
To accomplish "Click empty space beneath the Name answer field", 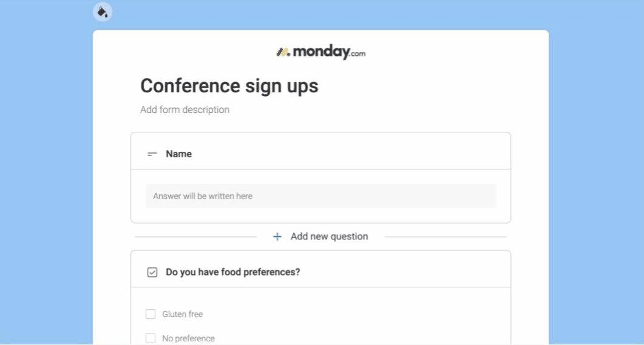I will 320,215.
